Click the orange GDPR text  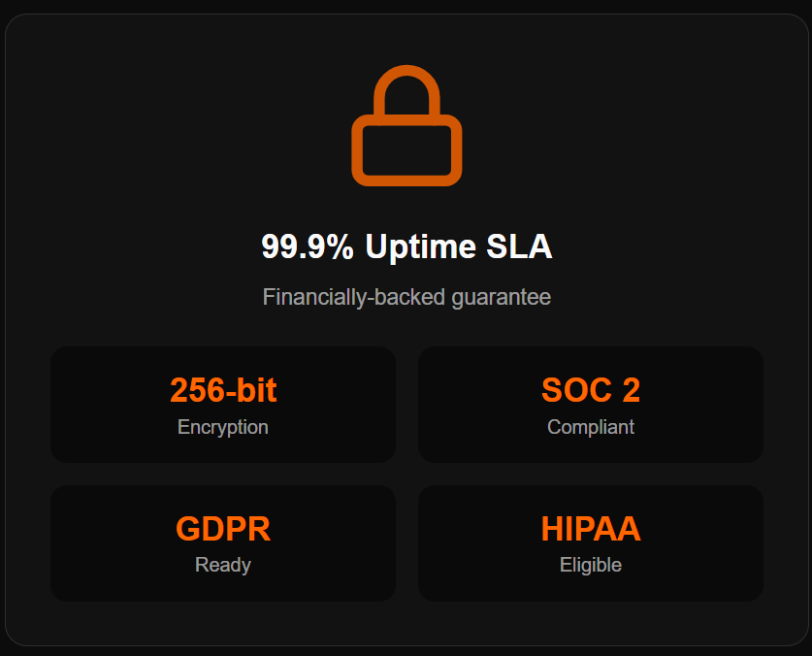click(223, 529)
